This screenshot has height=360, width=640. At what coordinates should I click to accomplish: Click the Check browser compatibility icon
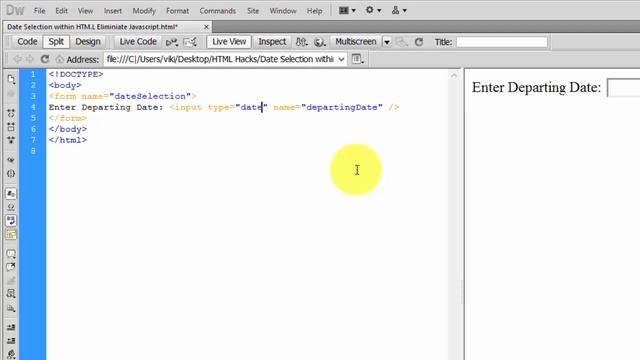pos(172,42)
